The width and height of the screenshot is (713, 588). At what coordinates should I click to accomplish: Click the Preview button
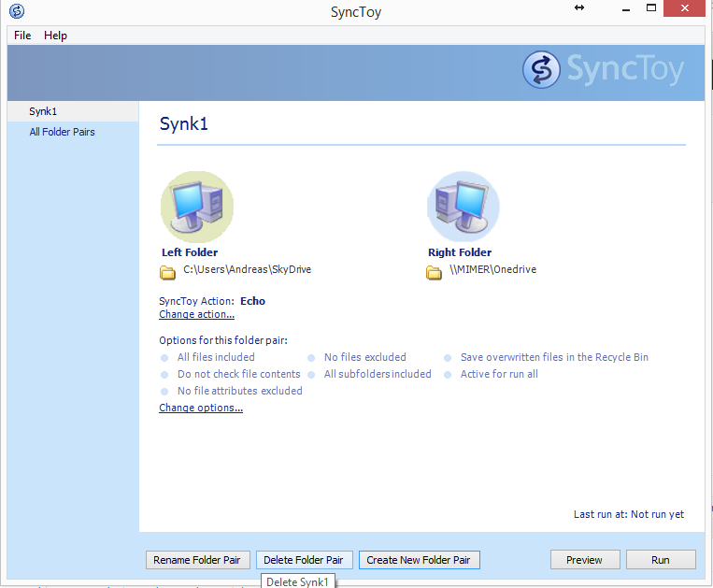point(585,560)
